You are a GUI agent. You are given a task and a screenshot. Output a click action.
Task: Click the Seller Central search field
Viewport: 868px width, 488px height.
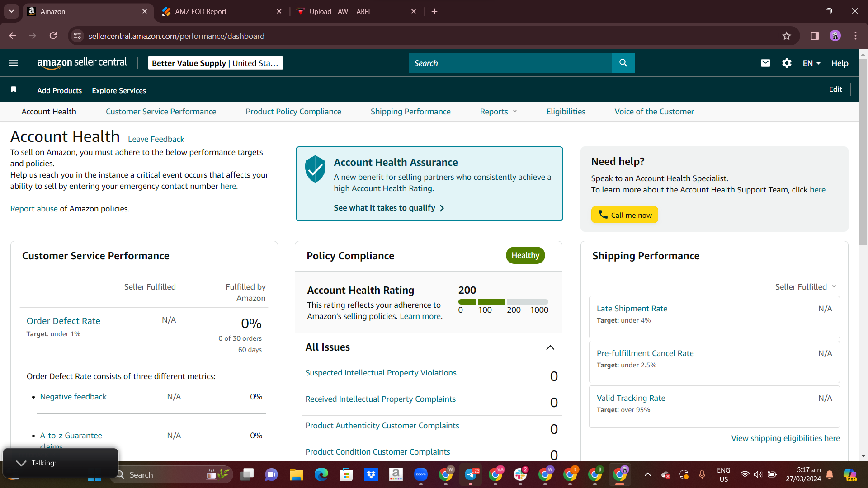[x=510, y=63]
